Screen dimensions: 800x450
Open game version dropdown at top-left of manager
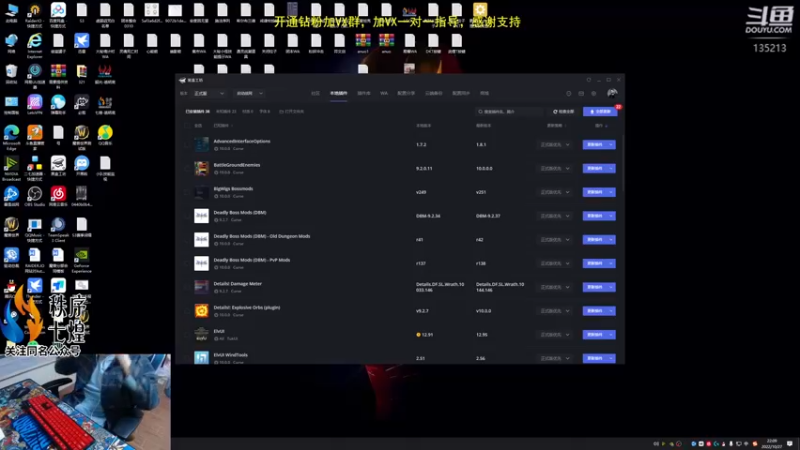tap(209, 93)
